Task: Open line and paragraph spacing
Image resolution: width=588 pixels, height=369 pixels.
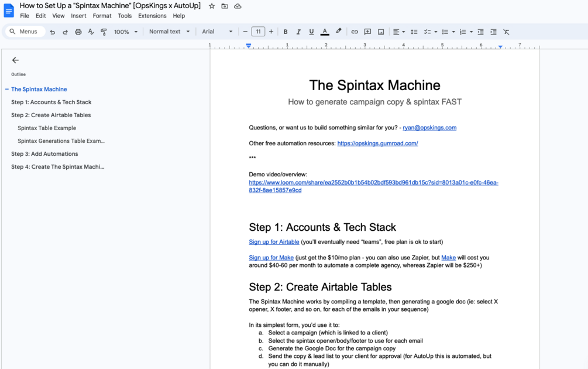Action: [x=414, y=32]
